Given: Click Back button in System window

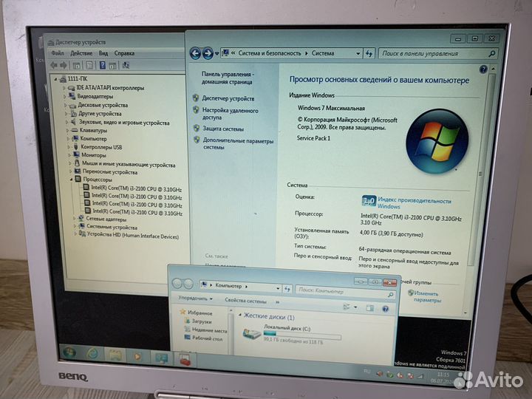Looking at the screenshot, I should click(195, 53).
